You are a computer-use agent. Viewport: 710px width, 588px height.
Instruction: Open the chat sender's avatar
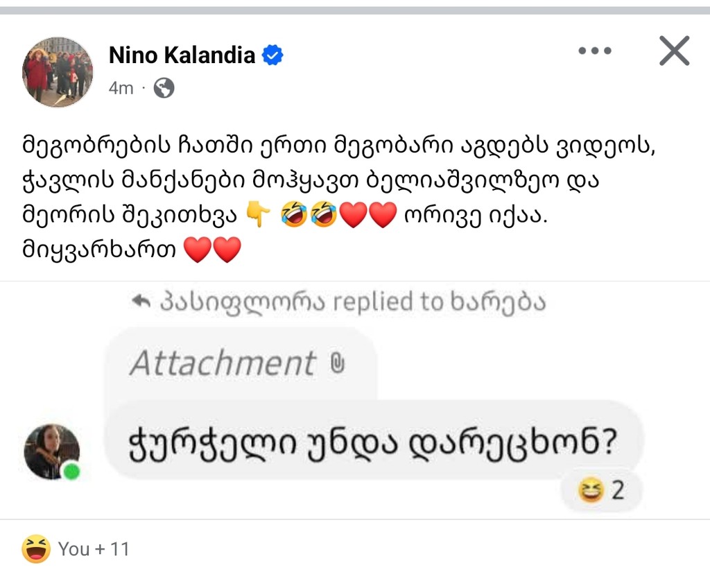(x=51, y=451)
